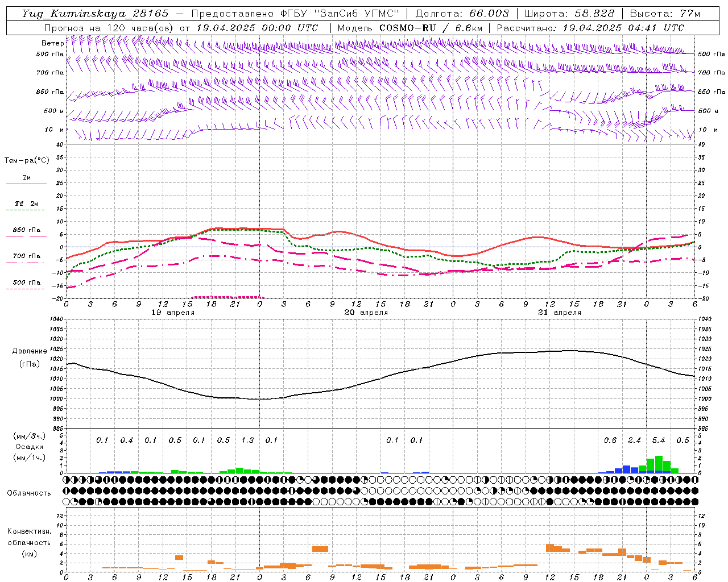Click the Рассчитано: 19.04.2025 04:41 UTC timestamp

pyautogui.click(x=590, y=28)
